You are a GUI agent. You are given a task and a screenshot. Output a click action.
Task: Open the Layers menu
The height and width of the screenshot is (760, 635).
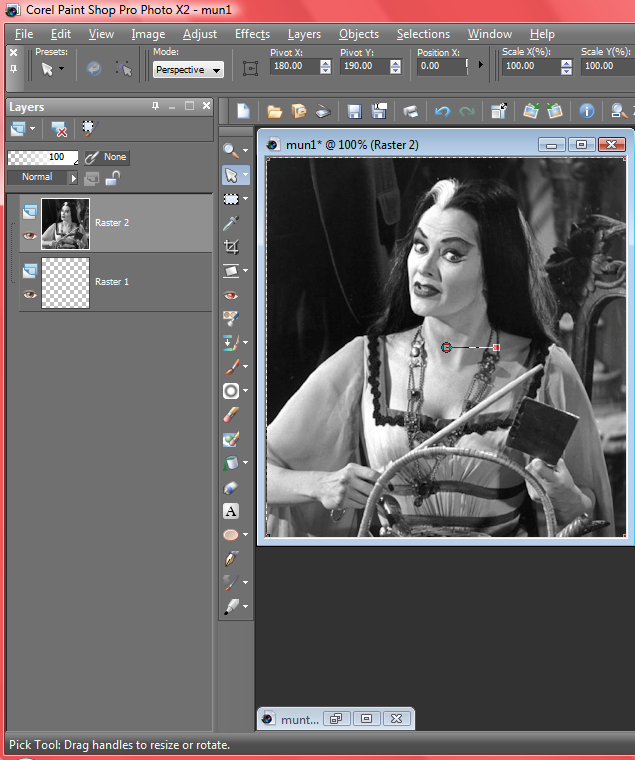pyautogui.click(x=304, y=34)
